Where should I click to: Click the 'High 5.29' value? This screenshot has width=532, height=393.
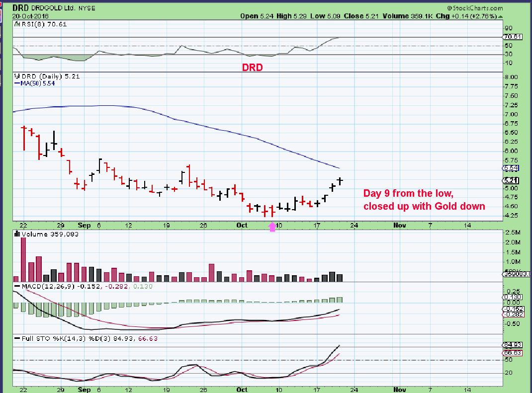291,16
